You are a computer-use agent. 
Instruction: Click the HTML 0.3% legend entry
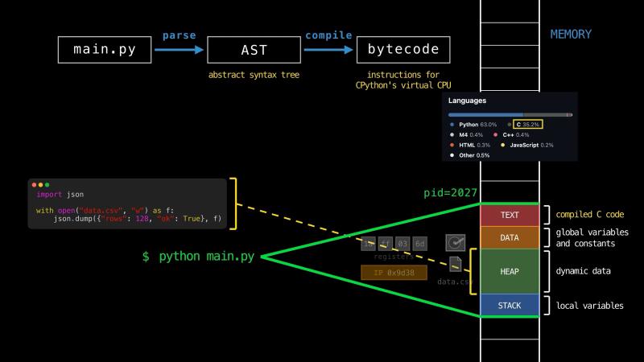[470, 145]
